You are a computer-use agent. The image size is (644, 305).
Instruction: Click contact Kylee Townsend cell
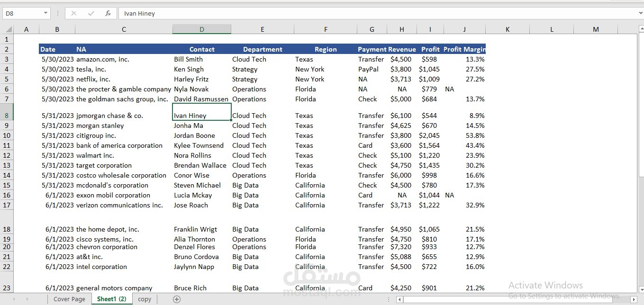click(202, 145)
